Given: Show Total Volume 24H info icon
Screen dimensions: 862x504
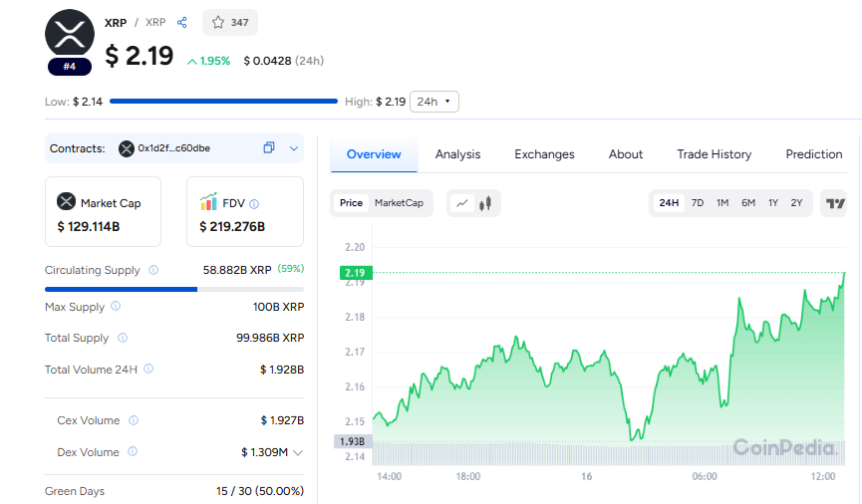Looking at the screenshot, I should [148, 369].
